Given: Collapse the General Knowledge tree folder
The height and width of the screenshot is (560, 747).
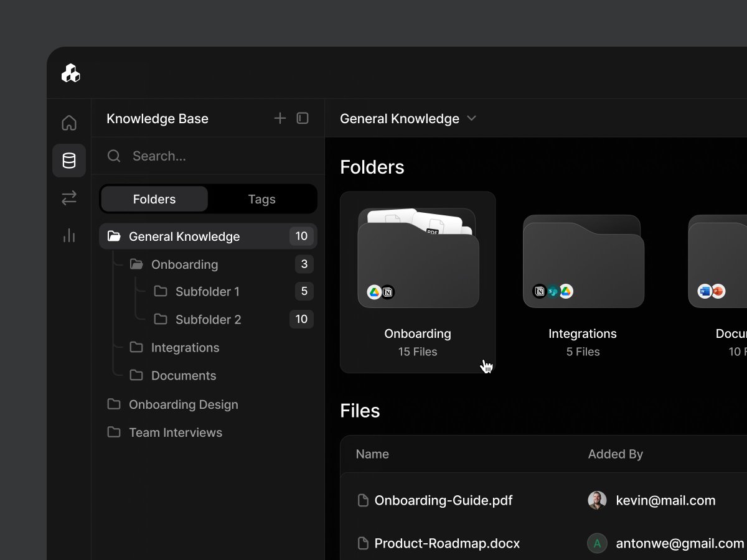Looking at the screenshot, I should coord(114,236).
